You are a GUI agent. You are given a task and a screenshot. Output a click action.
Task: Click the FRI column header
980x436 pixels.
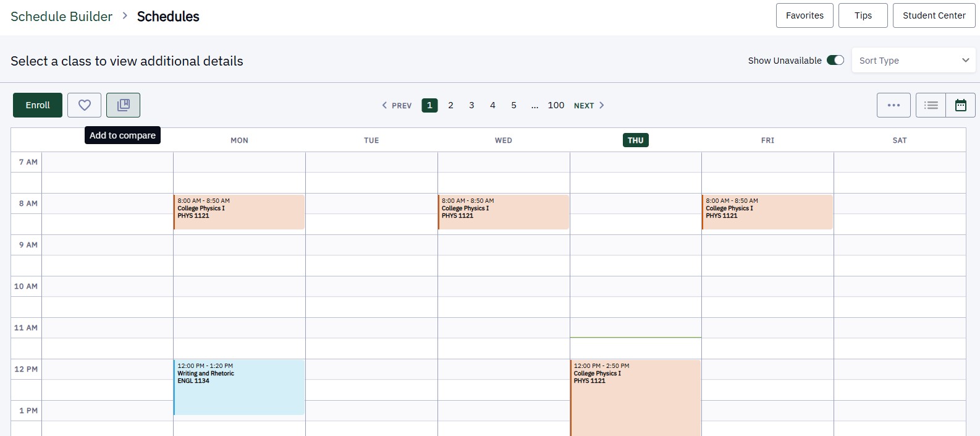coord(767,140)
